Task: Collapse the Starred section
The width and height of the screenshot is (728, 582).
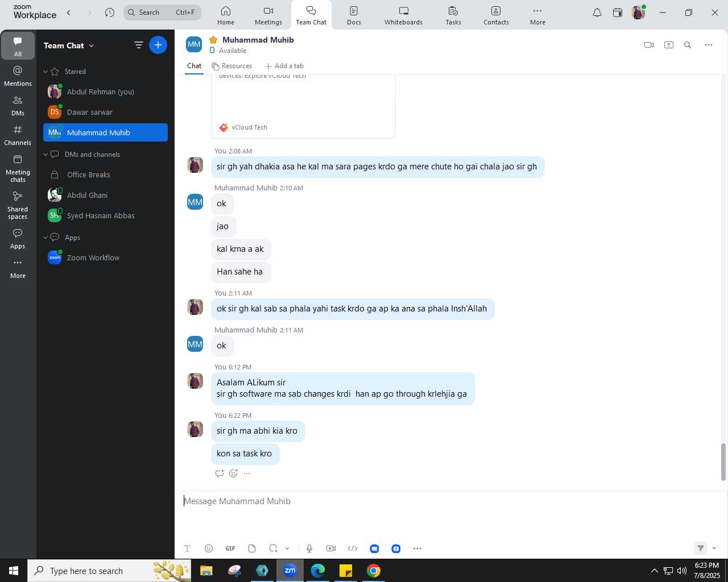Action: click(x=45, y=72)
